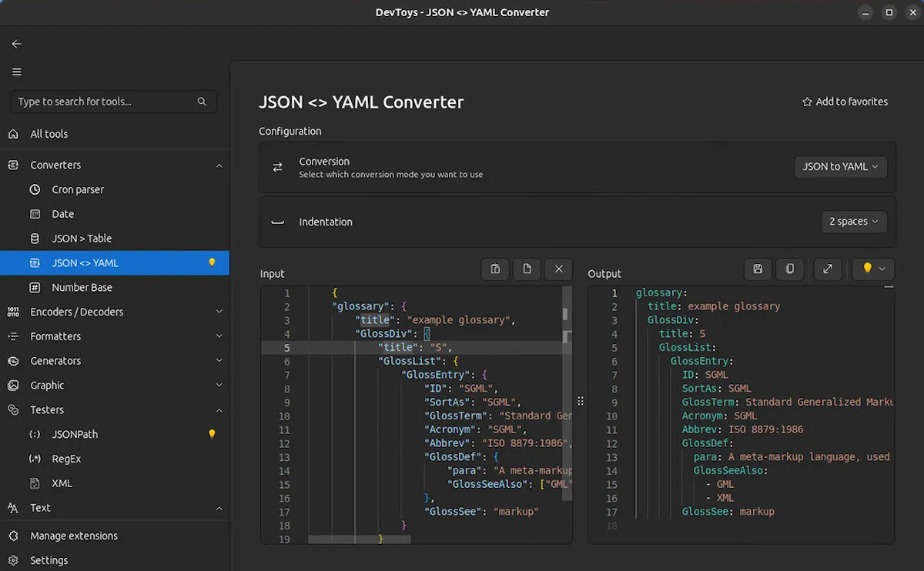The width and height of the screenshot is (924, 571).
Task: Click the RegEx tester icon
Action: (35, 459)
